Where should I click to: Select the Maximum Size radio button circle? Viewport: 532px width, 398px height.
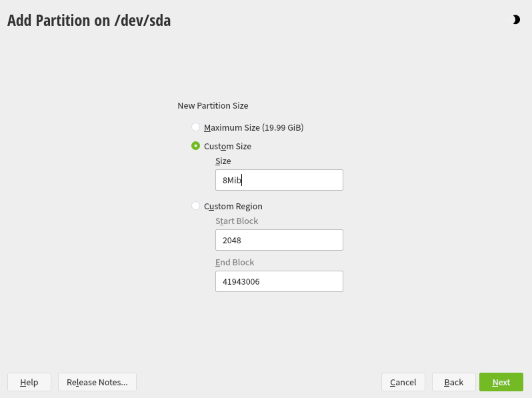(195, 127)
